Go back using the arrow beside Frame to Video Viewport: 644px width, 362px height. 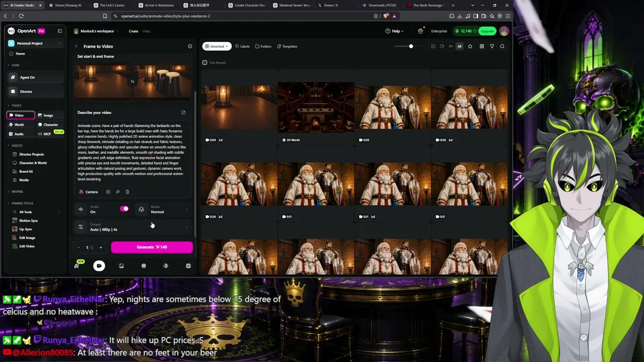coord(76,46)
